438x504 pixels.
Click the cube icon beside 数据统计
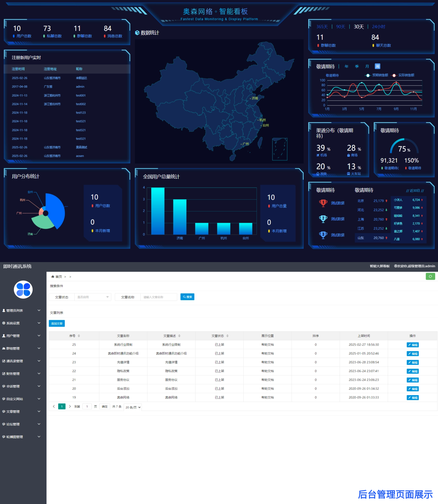coord(137,33)
